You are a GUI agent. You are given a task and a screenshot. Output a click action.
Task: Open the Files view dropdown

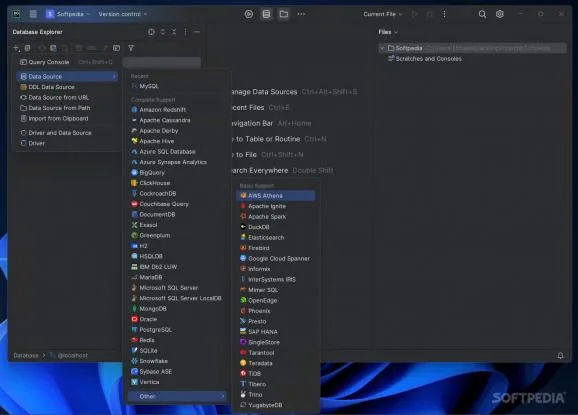(x=388, y=32)
